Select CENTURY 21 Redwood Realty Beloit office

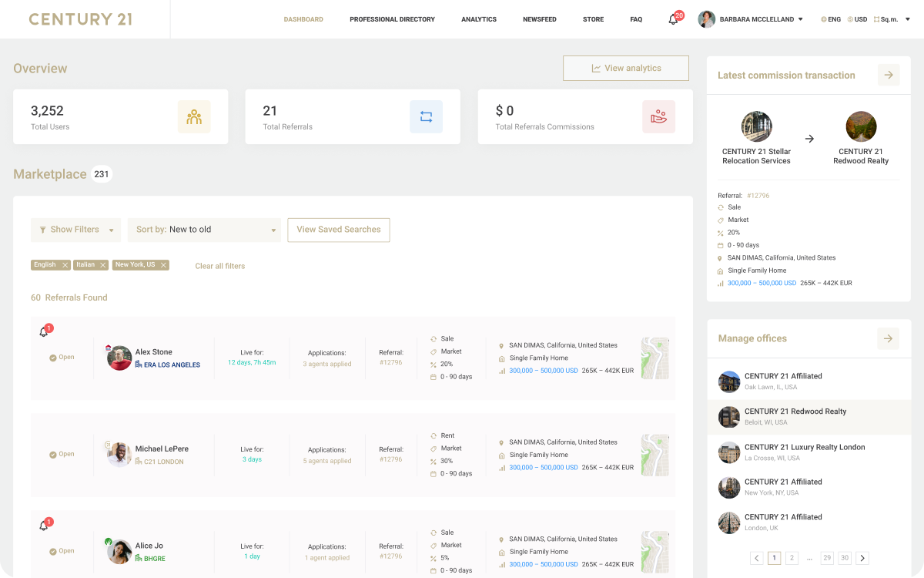click(809, 417)
